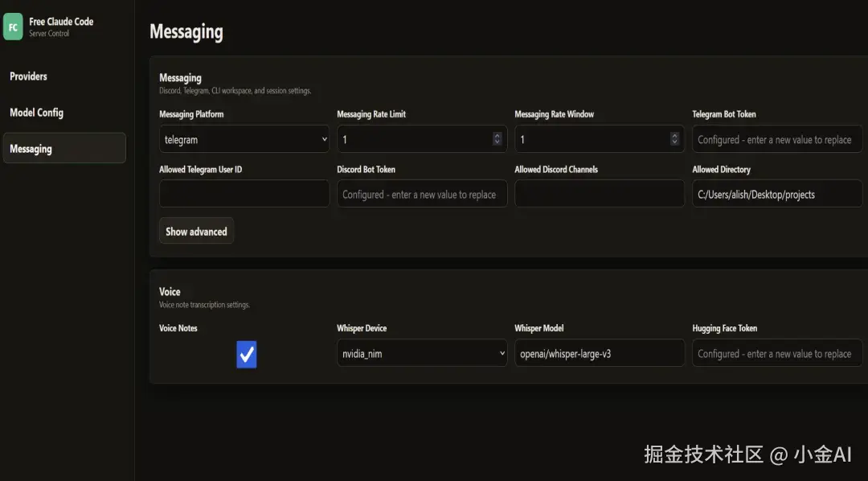The height and width of the screenshot is (481, 868).
Task: Click the Allowed Discord Channels label
Action: (x=556, y=170)
